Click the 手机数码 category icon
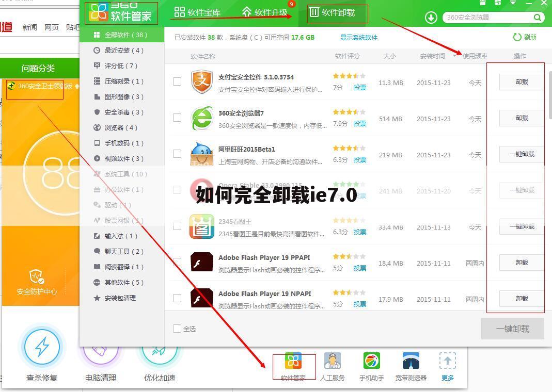 [97, 143]
